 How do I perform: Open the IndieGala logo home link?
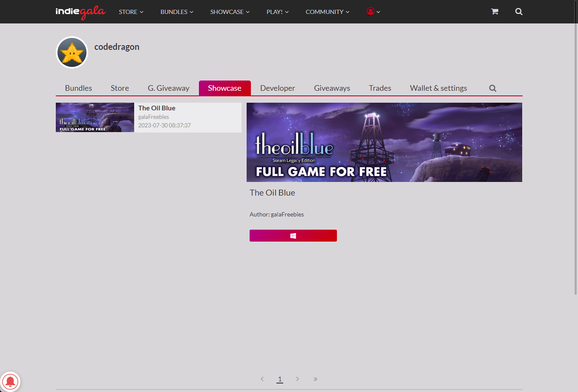[x=81, y=12]
